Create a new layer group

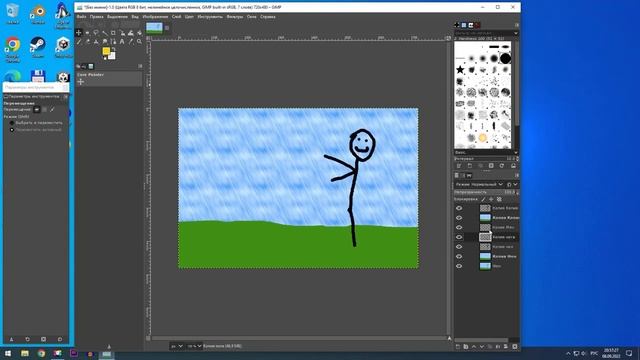[x=466, y=347]
